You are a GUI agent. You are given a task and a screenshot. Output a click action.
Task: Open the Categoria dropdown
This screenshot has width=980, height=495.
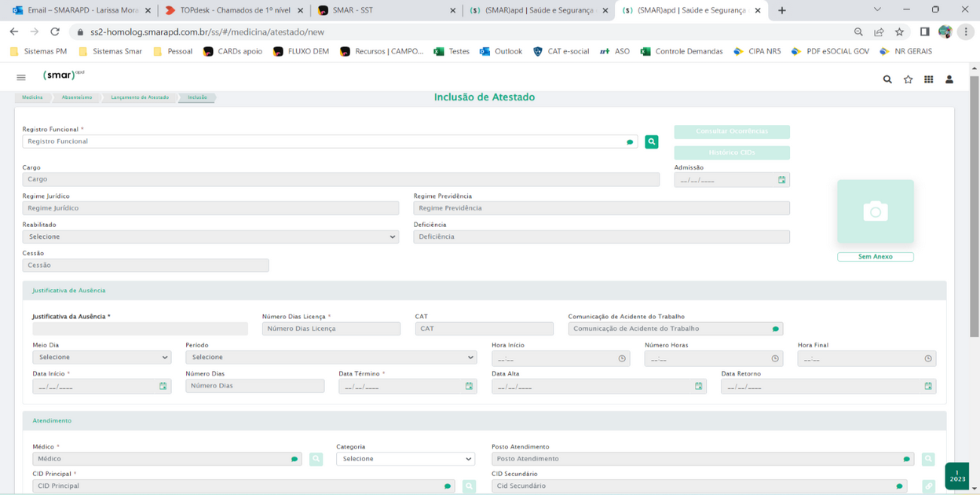tap(405, 459)
